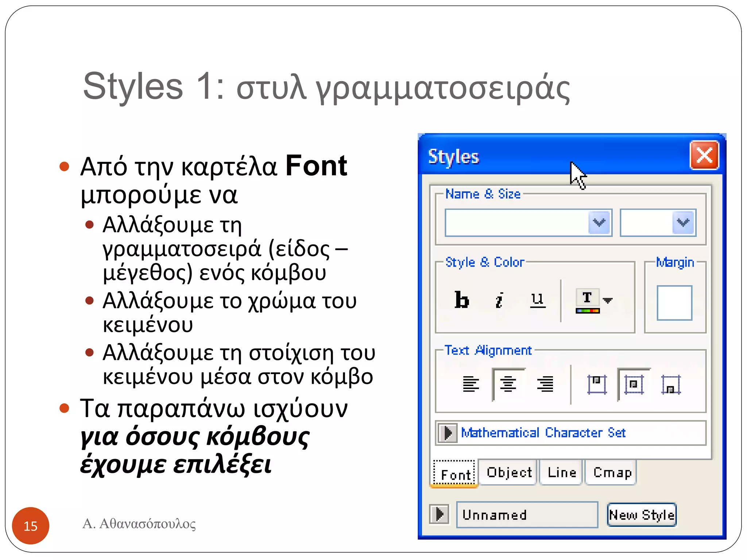Switch to the Object tab
Screen dimensions: 747x560
click(x=509, y=472)
